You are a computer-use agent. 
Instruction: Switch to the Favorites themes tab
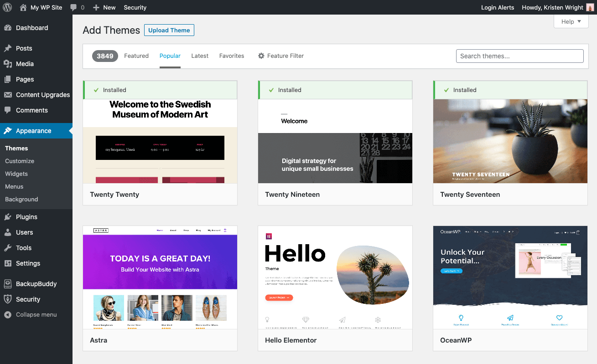click(x=232, y=56)
